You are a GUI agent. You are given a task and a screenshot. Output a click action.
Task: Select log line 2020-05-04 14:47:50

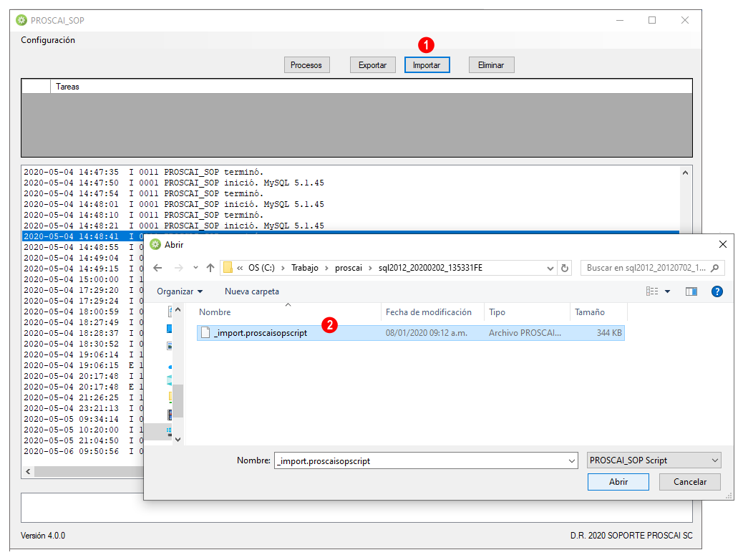[x=351, y=183]
